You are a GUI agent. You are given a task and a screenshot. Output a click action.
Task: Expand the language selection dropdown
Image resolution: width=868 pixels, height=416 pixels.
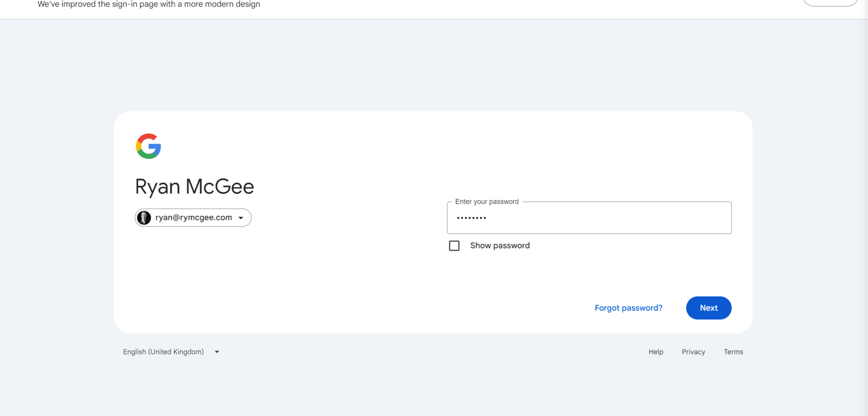tap(172, 351)
